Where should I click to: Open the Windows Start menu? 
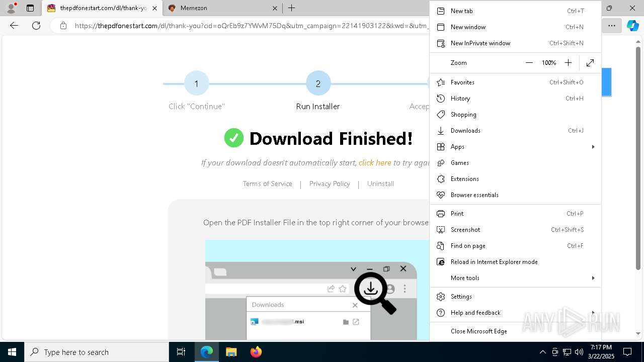pyautogui.click(x=12, y=352)
